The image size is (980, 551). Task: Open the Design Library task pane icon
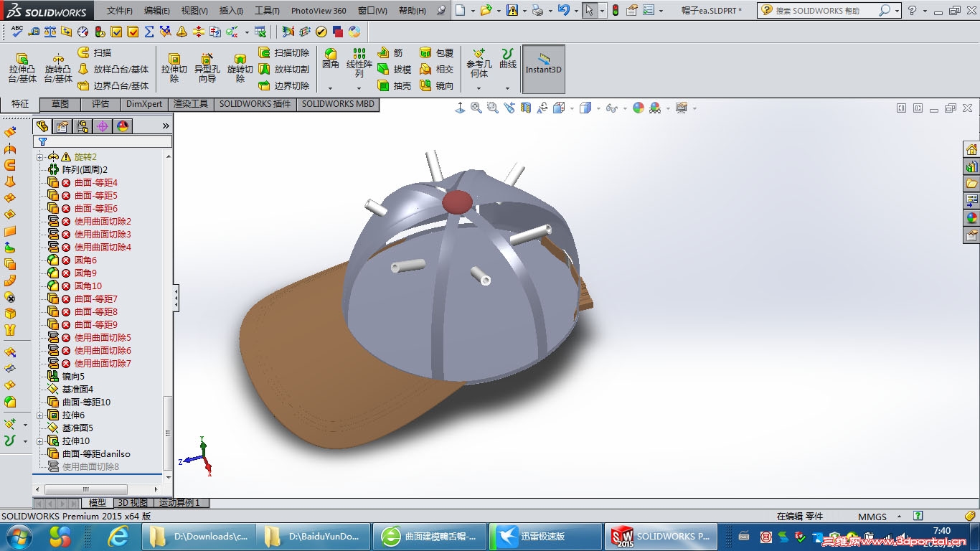coord(971,166)
